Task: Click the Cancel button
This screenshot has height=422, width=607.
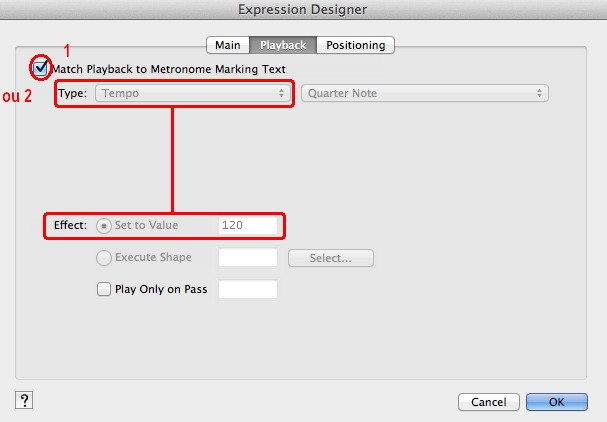Action: [488, 402]
